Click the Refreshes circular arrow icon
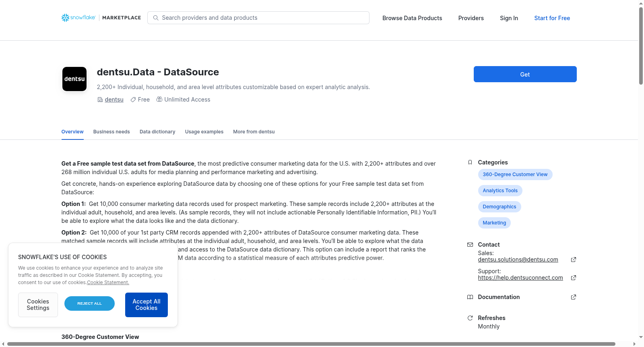The width and height of the screenshot is (644, 347). [x=470, y=318]
